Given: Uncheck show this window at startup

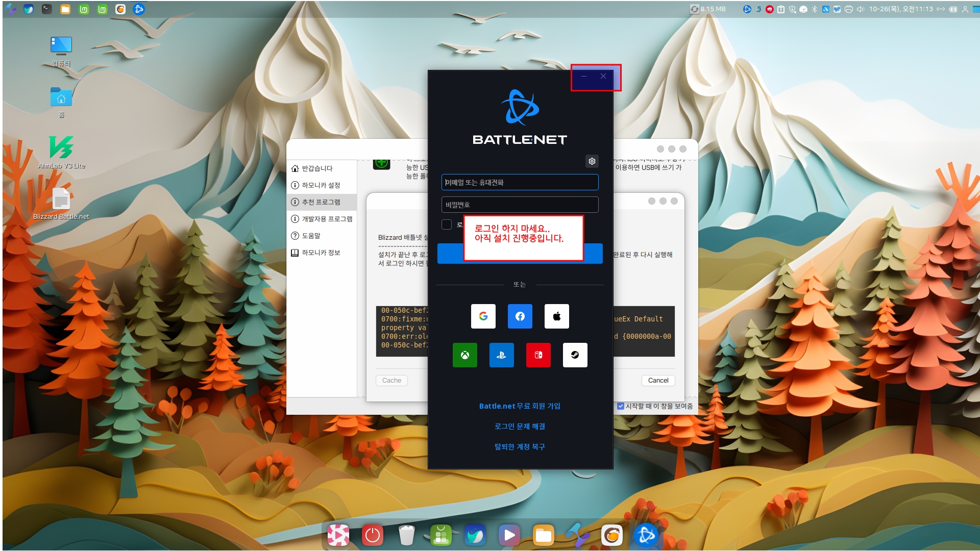Looking at the screenshot, I should (x=621, y=406).
